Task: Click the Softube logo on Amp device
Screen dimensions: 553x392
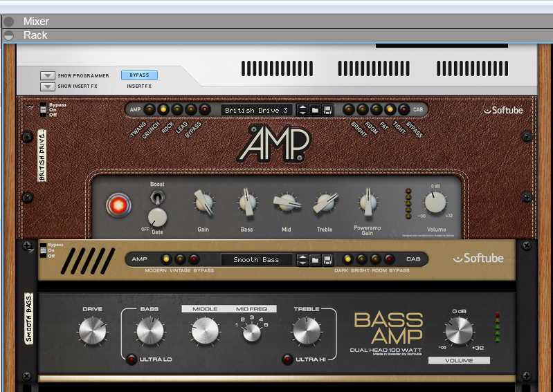Action: tap(503, 110)
